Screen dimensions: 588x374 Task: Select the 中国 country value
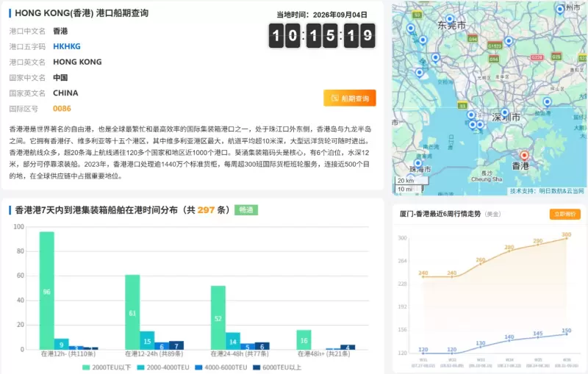(60, 78)
